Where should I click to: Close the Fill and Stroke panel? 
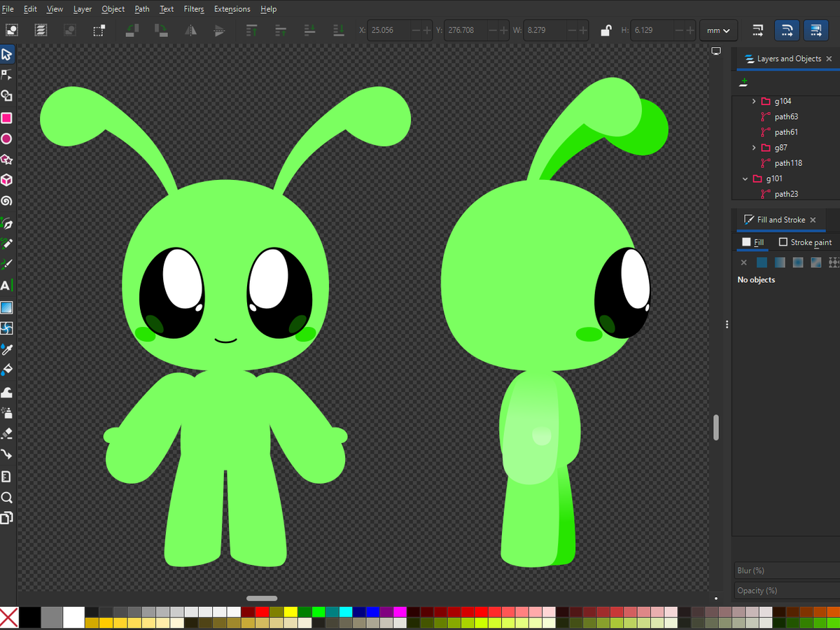pos(813,220)
